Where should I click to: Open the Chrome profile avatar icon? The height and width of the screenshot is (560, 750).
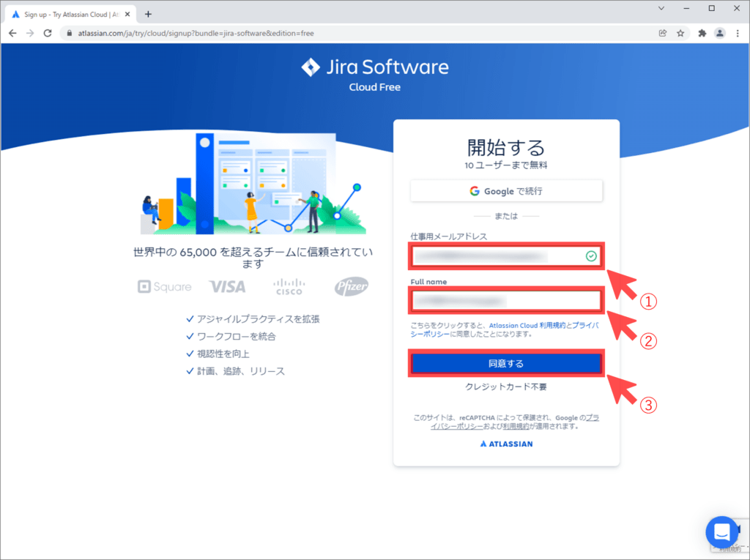point(720,33)
